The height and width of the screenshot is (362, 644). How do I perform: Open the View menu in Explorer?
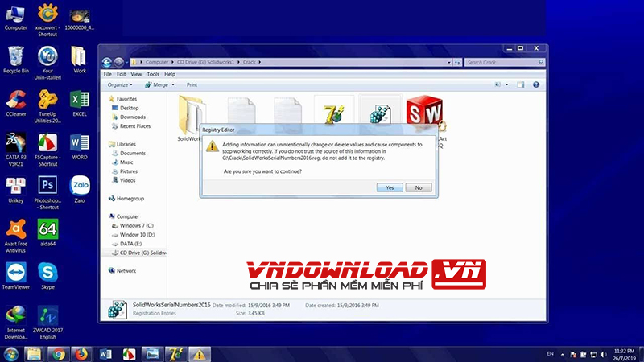click(136, 74)
